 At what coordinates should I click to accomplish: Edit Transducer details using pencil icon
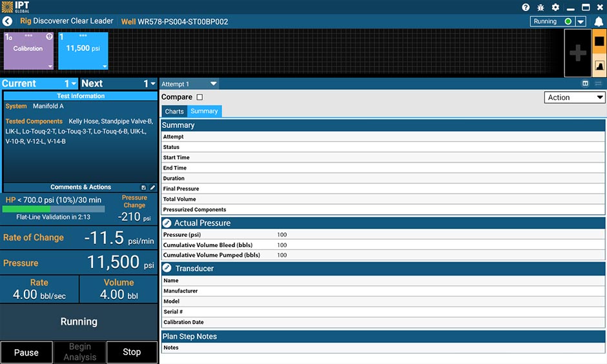click(x=167, y=268)
